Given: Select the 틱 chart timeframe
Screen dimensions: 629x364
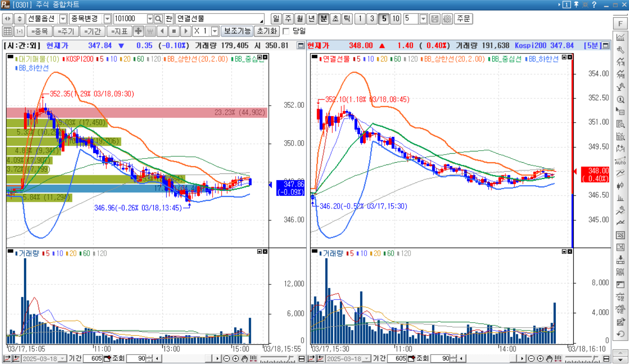Looking at the screenshot, I should coord(347,18).
